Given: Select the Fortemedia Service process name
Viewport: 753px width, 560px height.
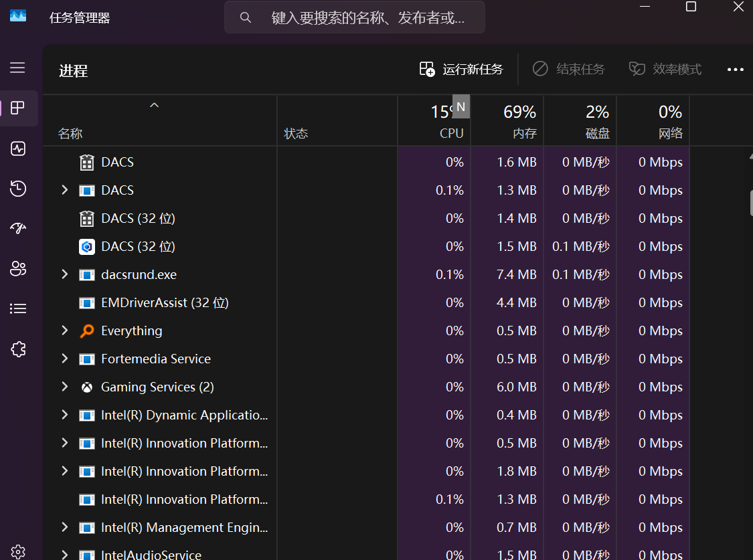Looking at the screenshot, I should pyautogui.click(x=156, y=359).
